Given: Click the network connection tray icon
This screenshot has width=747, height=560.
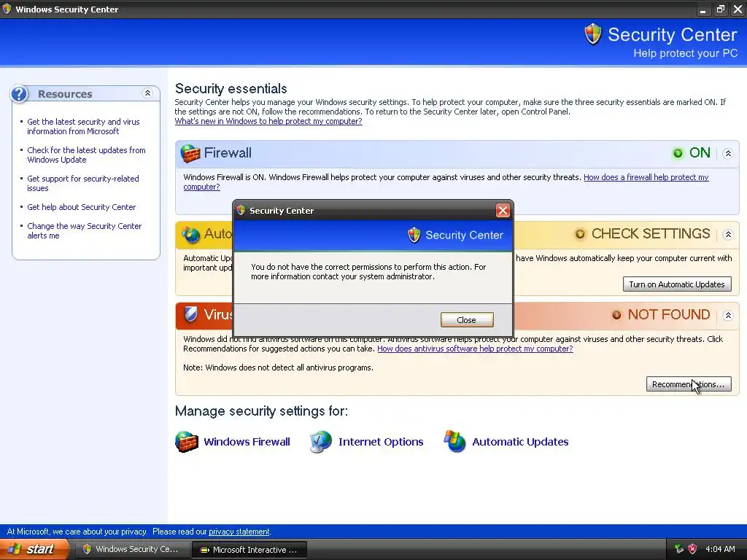Looking at the screenshot, I should tap(679, 549).
